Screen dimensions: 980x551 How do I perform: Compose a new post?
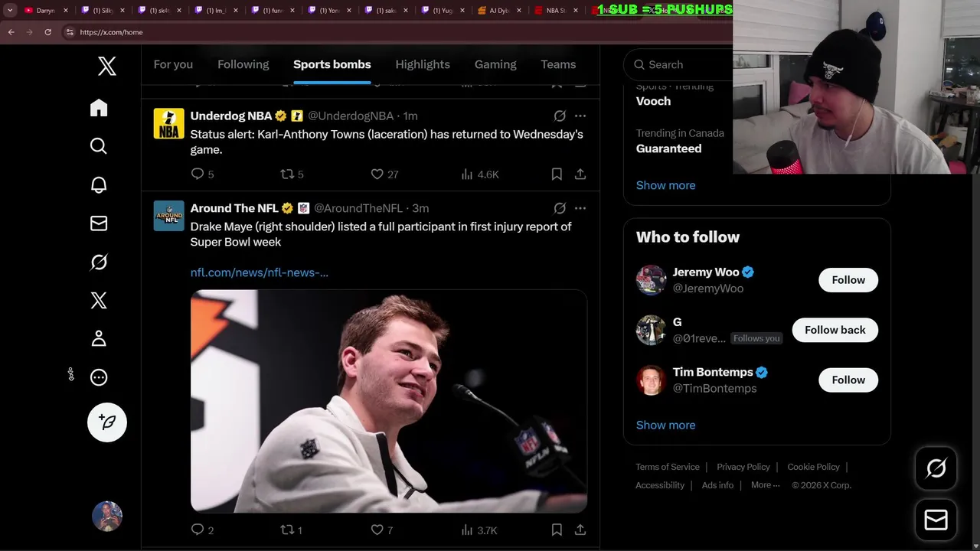coord(107,422)
